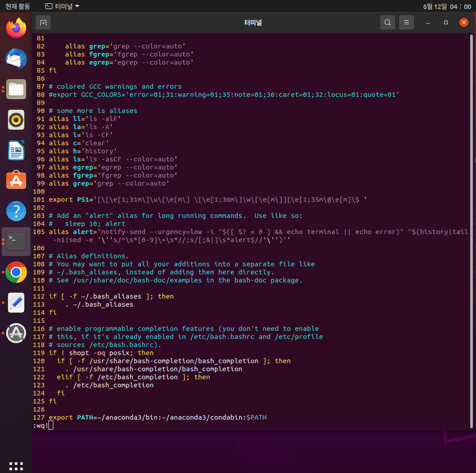Viewport: 476px width, 473px height.
Task: Open the Text Editor from the dock
Action: (16, 303)
